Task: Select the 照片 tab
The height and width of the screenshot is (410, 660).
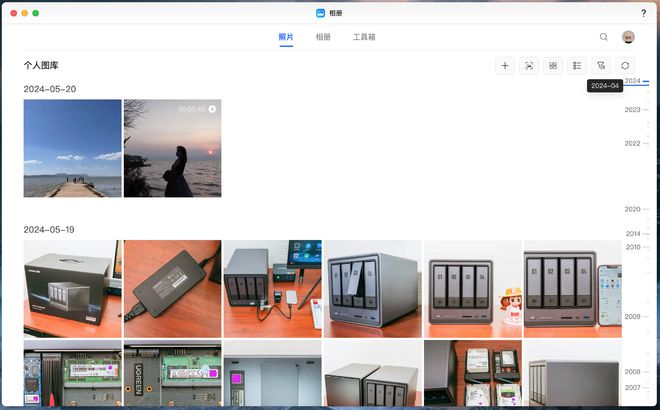Action: pos(286,37)
